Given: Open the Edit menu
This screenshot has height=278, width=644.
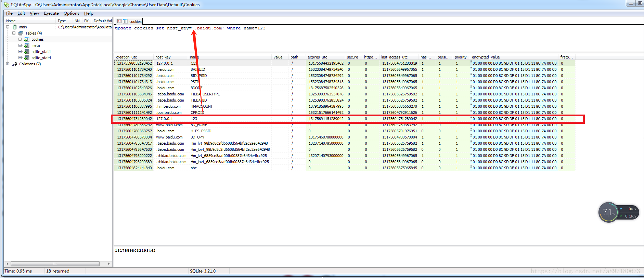Looking at the screenshot, I should tap(21, 13).
